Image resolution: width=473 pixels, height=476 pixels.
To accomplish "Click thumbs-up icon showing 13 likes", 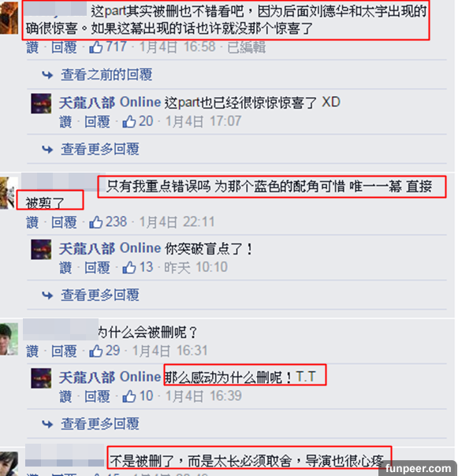I will point(129,267).
